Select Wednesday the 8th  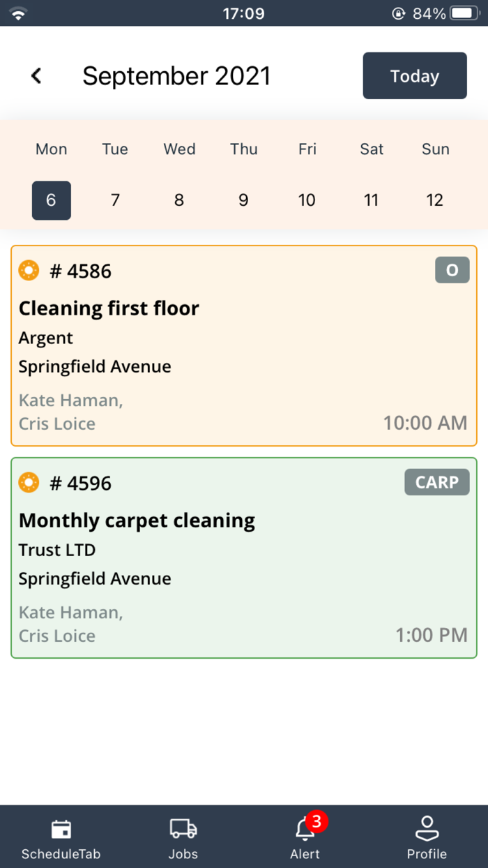[179, 200]
